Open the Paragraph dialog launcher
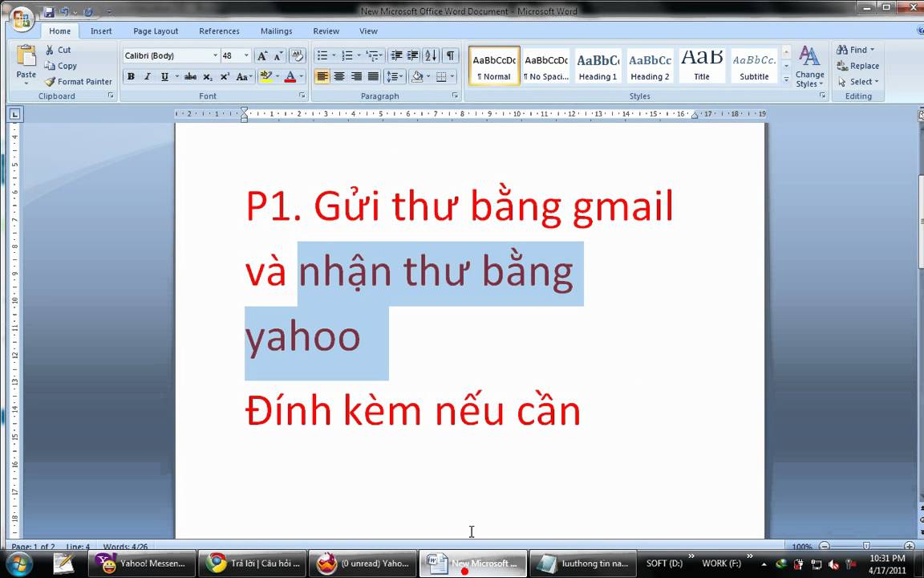 (x=455, y=96)
